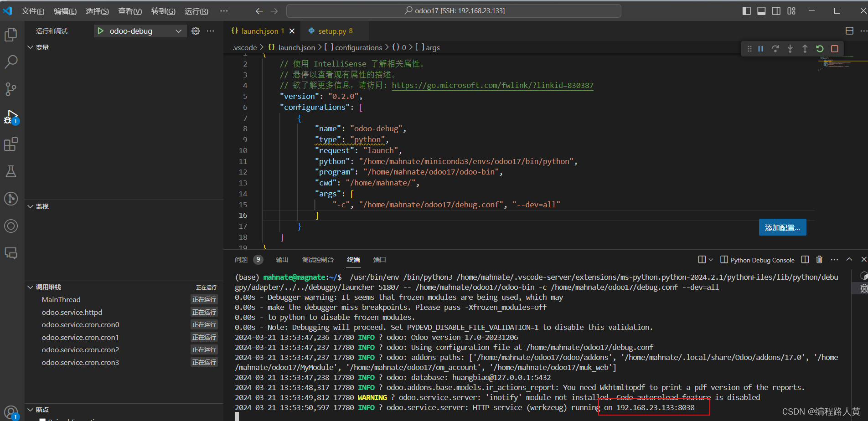
Task: Open the Run and Debug view
Action: pos(11,117)
